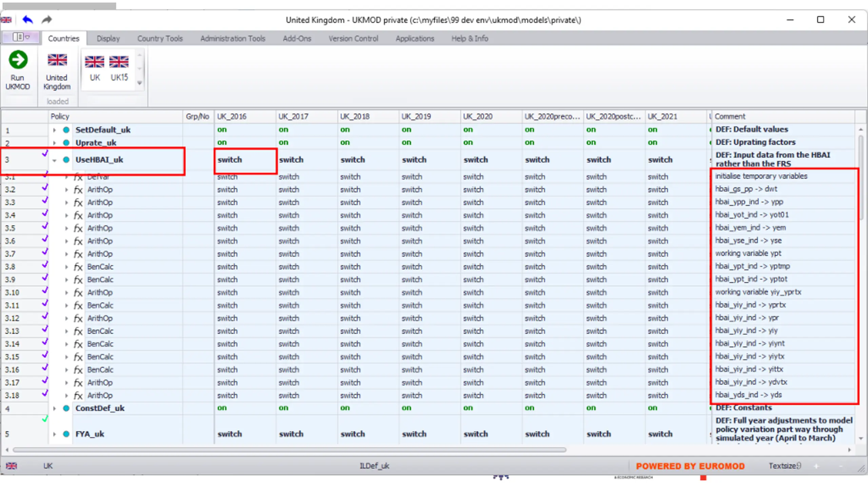This screenshot has height=488, width=868.
Task: Open the layout menu icon beside Countries
Action: (x=21, y=37)
